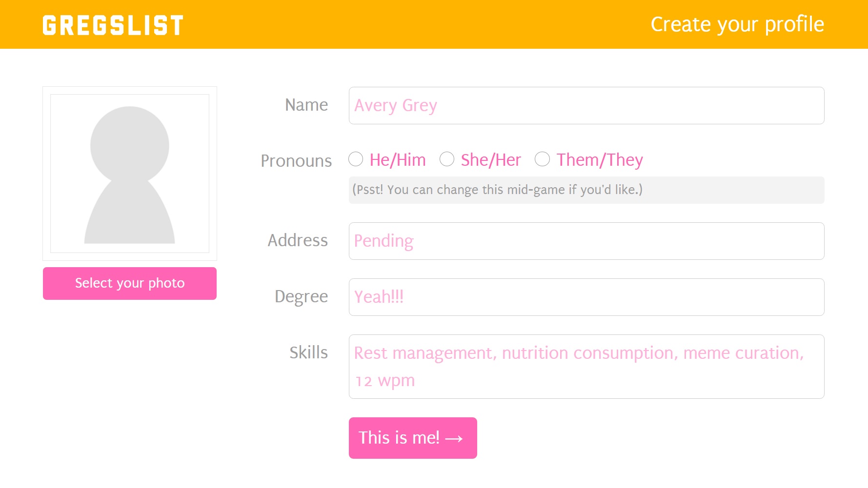Click the She/Her label text
Image resolution: width=868 pixels, height=488 pixels.
tap(491, 160)
